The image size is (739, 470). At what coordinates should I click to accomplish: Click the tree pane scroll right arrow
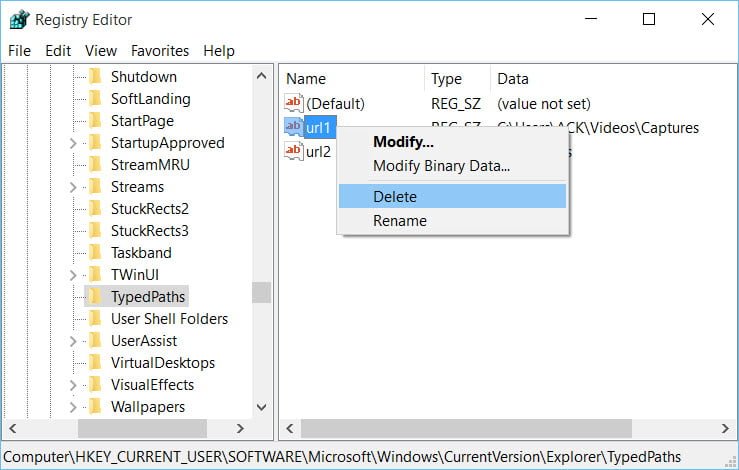tap(240, 429)
